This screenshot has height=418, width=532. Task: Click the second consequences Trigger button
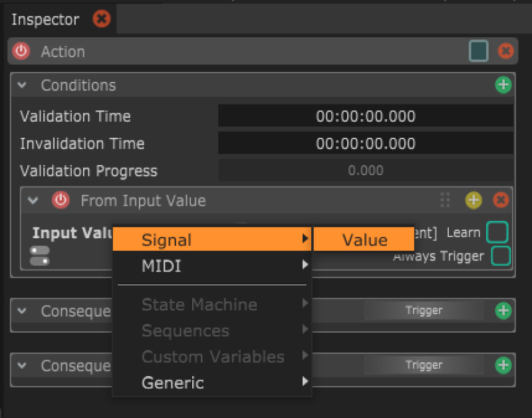point(424,365)
